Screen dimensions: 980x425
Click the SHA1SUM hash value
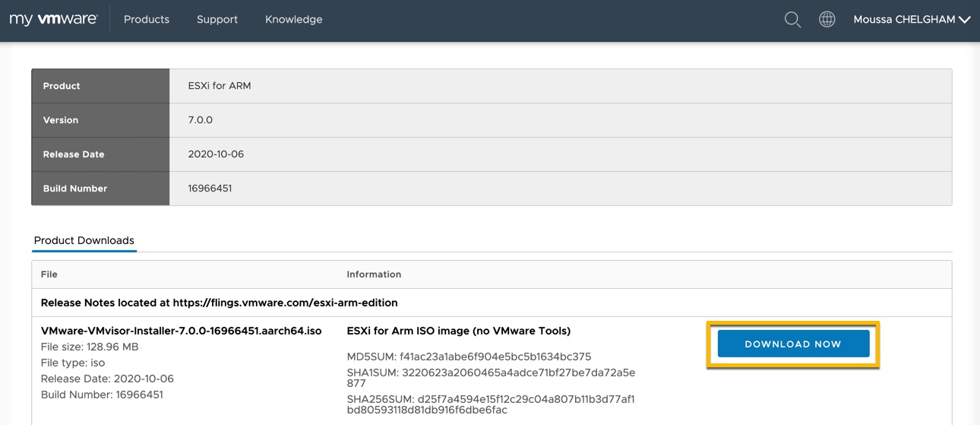tap(491, 378)
